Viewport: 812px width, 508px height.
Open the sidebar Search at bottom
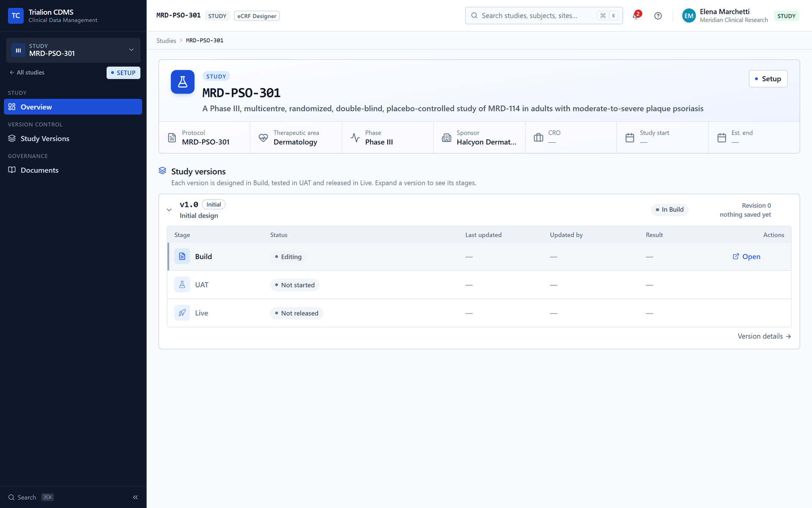click(31, 497)
